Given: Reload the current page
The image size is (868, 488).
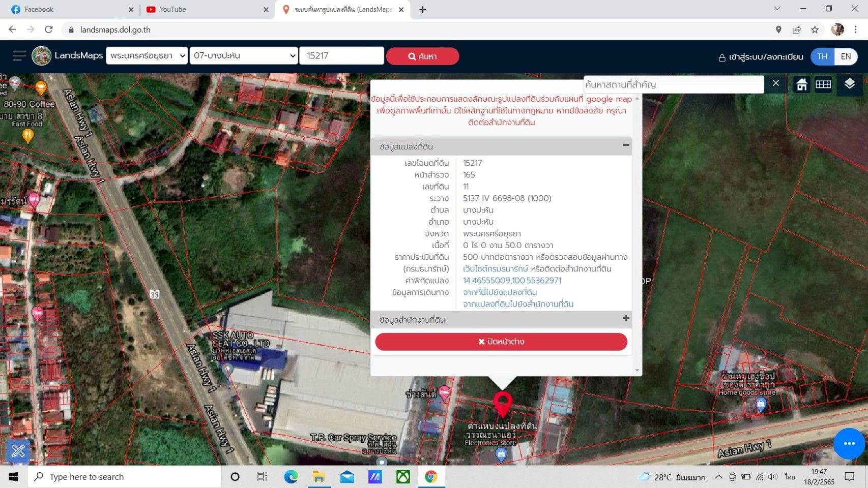Looking at the screenshot, I should pyautogui.click(x=49, y=29).
